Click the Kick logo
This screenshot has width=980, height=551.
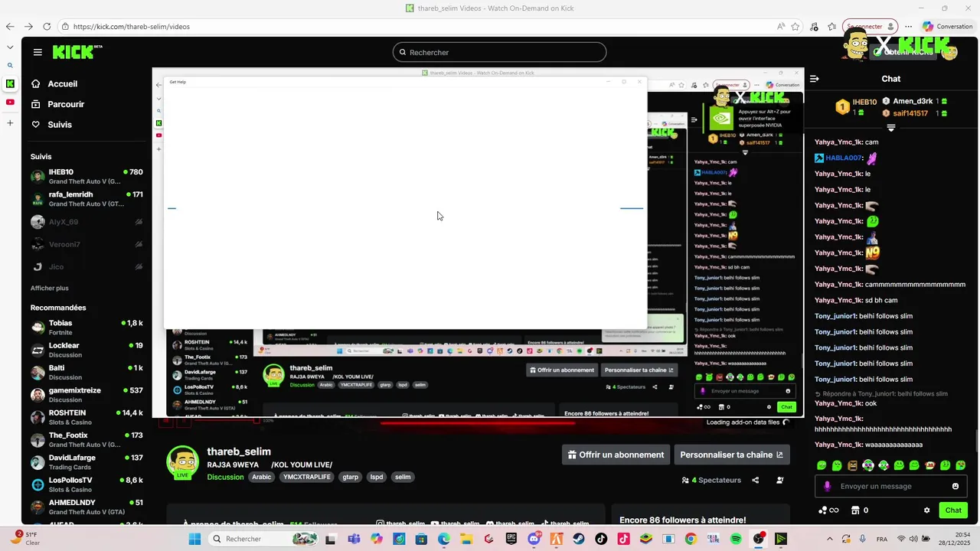click(x=77, y=52)
